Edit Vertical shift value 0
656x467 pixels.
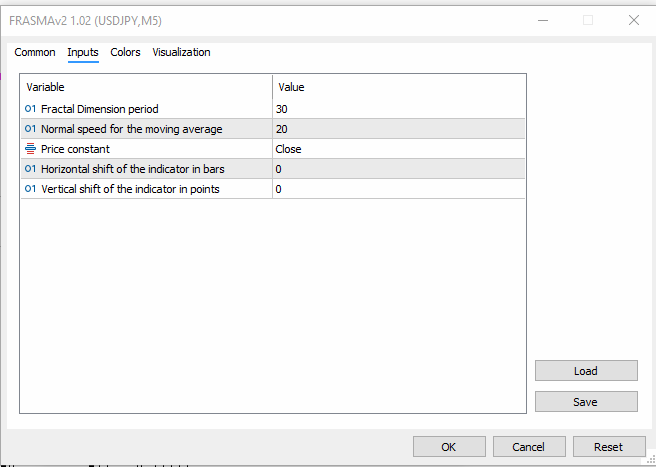click(399, 189)
